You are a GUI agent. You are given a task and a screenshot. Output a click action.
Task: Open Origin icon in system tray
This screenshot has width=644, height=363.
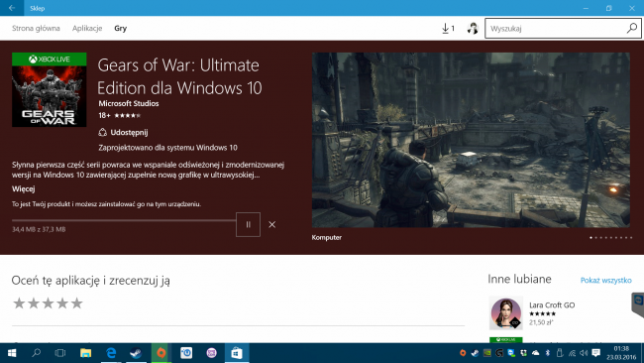(x=463, y=353)
